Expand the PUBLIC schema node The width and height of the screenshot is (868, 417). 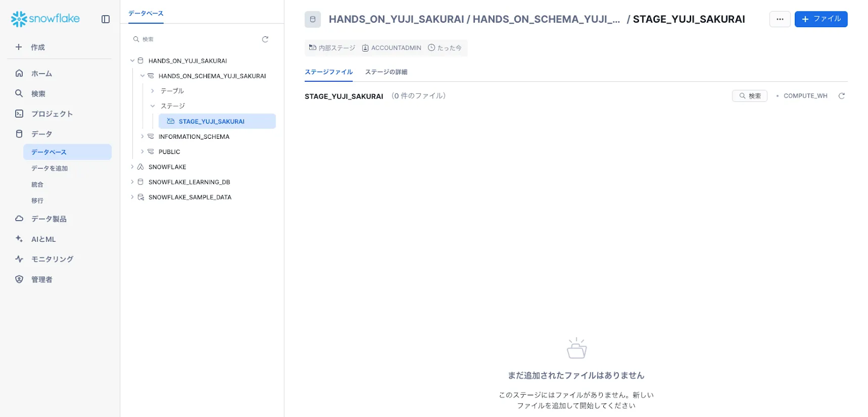(142, 151)
